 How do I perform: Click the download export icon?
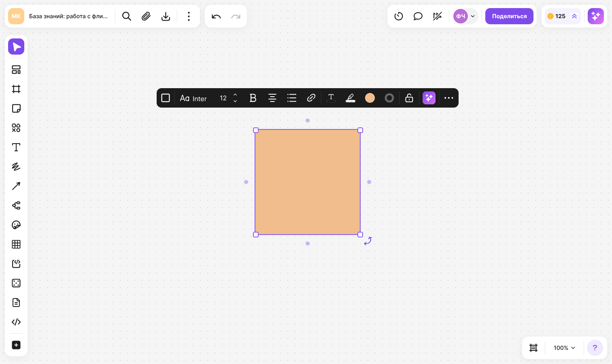pos(166,16)
